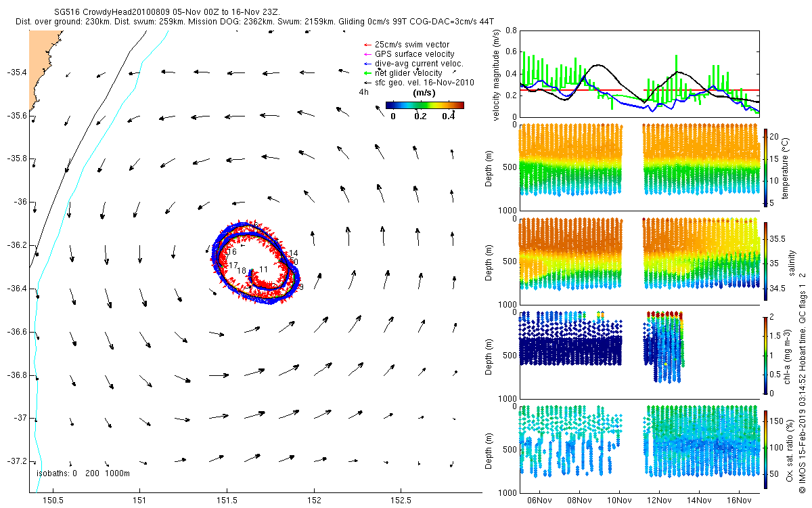
Task: Click the '10Nov' date tick
Action: [620, 501]
